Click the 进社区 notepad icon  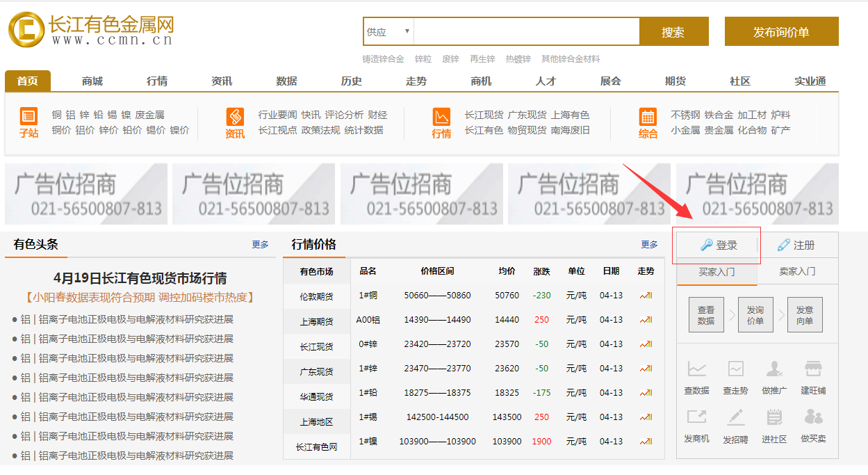click(774, 417)
